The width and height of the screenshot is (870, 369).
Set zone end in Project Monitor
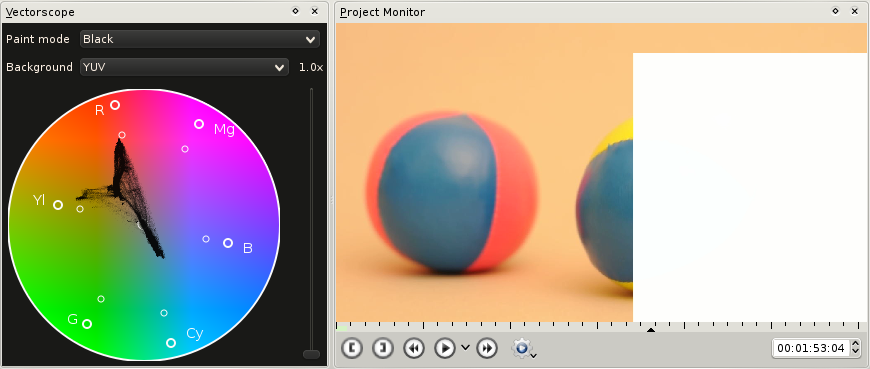(x=383, y=348)
